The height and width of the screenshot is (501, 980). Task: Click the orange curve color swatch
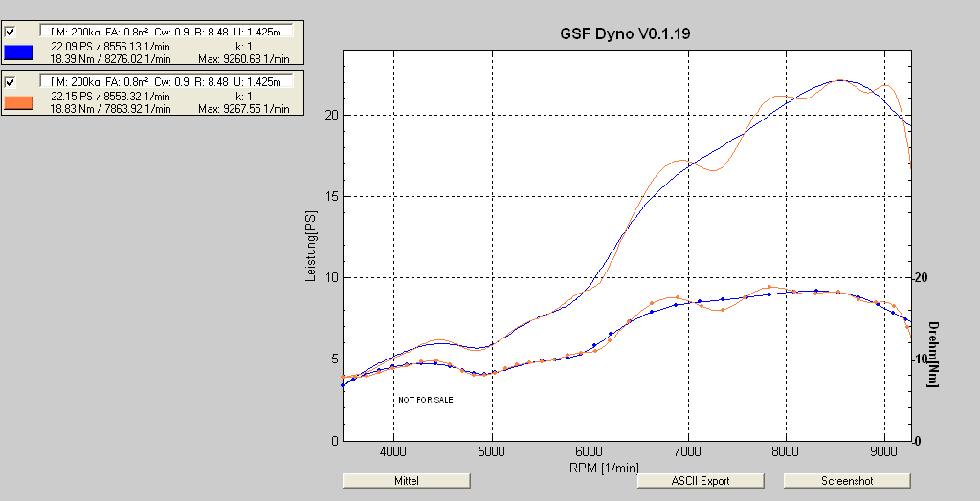pos(19,102)
